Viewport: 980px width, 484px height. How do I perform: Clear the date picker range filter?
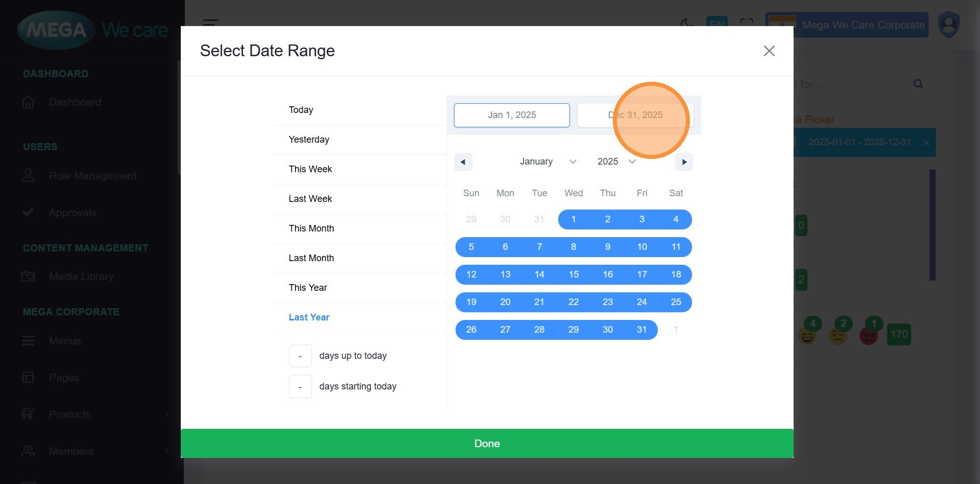coord(926,143)
